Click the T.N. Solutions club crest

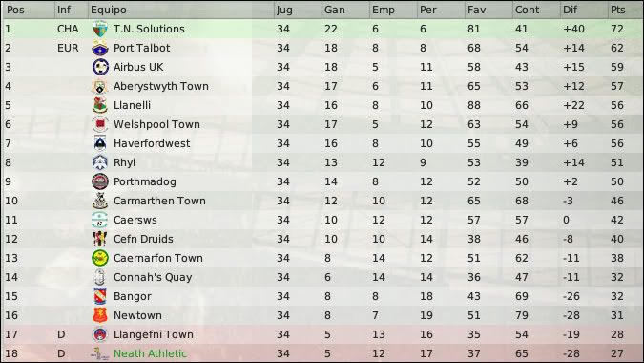tap(100, 29)
